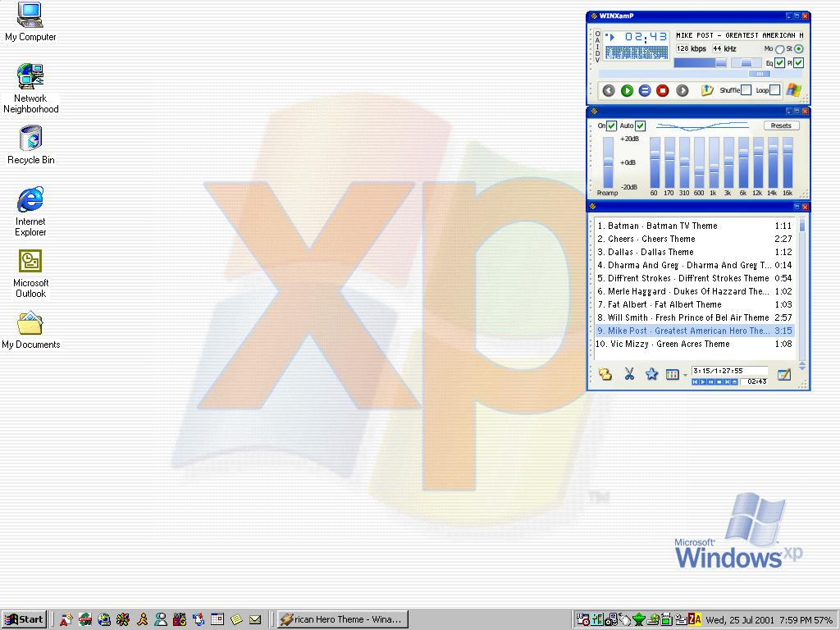Open the playlist list-options notepad icon
The image size is (840, 630).
click(x=783, y=374)
